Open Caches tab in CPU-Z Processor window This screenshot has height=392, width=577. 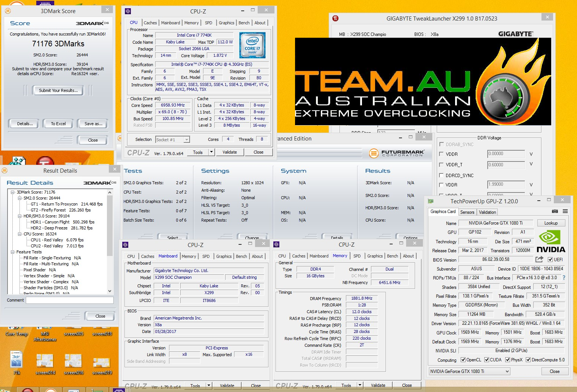pos(150,23)
